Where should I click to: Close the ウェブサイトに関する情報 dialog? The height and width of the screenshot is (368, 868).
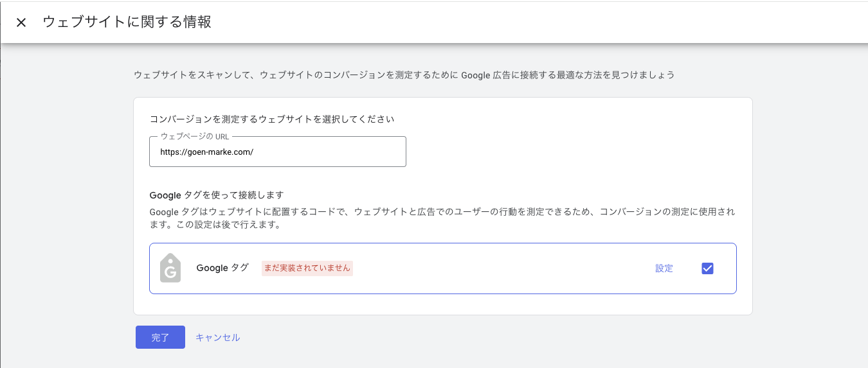21,22
